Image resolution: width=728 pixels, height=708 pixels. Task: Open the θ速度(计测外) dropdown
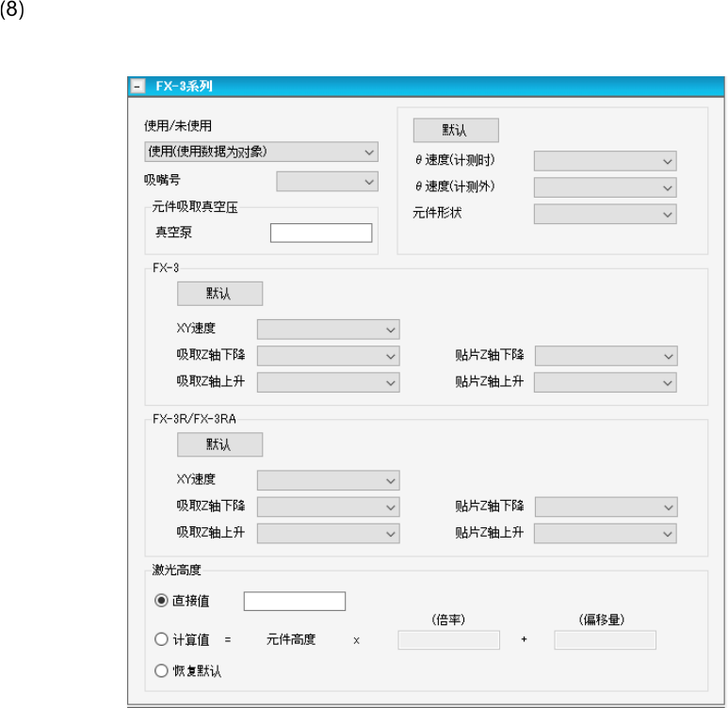[605, 187]
